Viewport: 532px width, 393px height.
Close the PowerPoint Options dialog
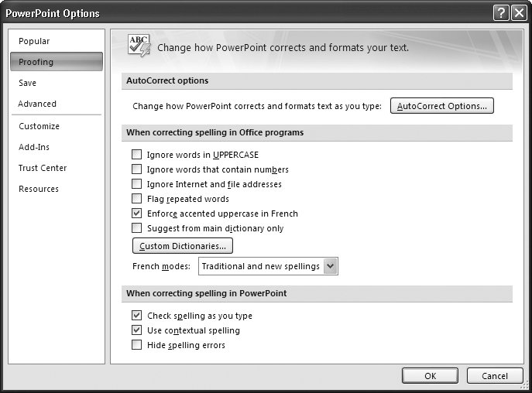[x=518, y=13]
